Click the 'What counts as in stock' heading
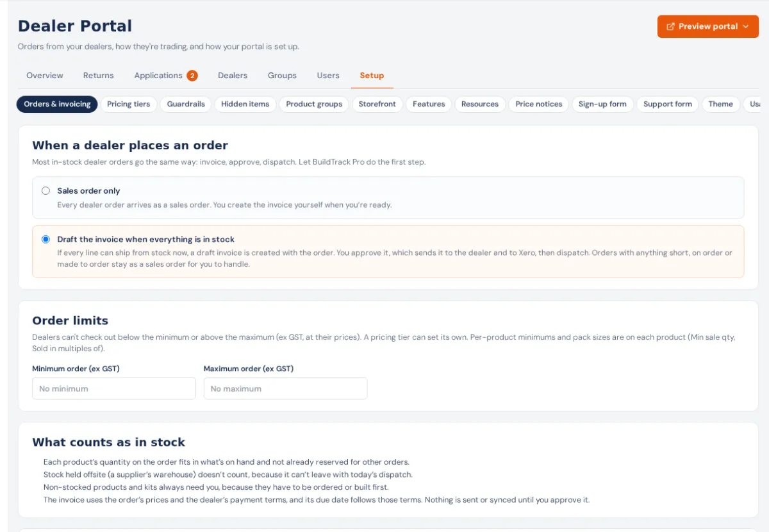Screen dimensions: 769x532 [109, 442]
